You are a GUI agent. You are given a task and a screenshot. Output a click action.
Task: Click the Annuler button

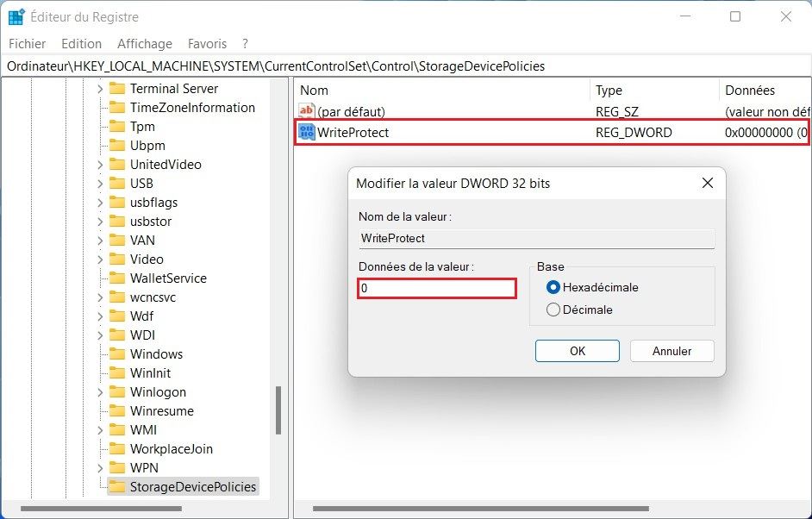tap(671, 351)
